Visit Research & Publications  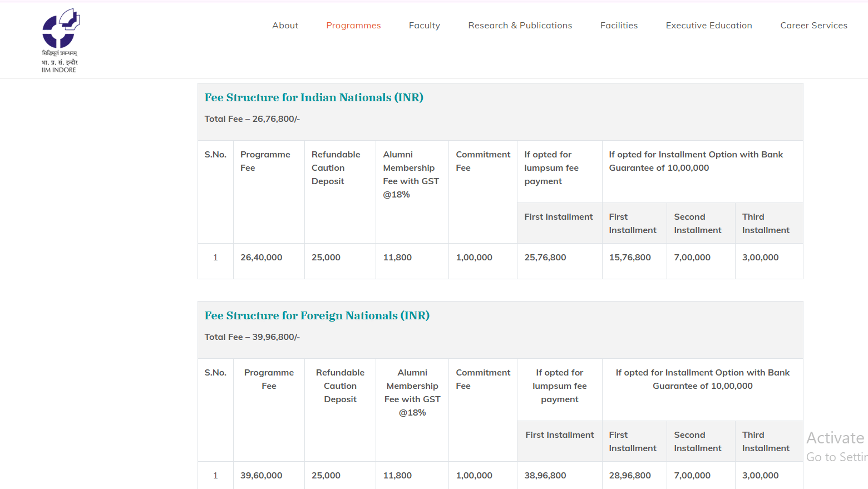(520, 25)
